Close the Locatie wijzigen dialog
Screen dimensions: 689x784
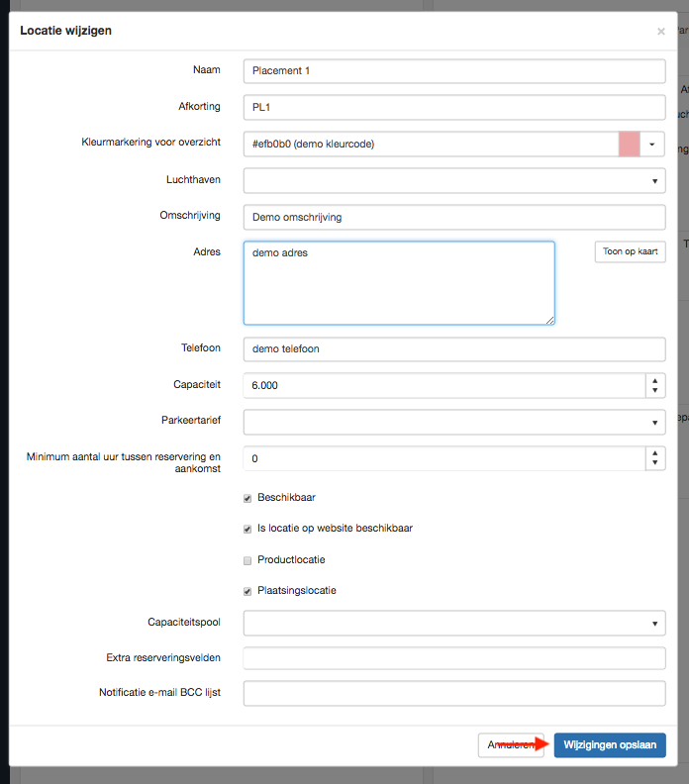[x=661, y=32]
